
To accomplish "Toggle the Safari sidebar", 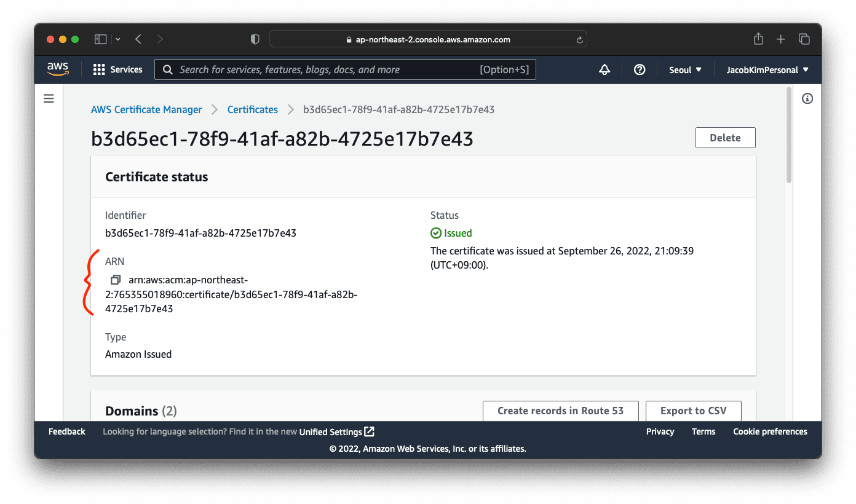I will [100, 39].
